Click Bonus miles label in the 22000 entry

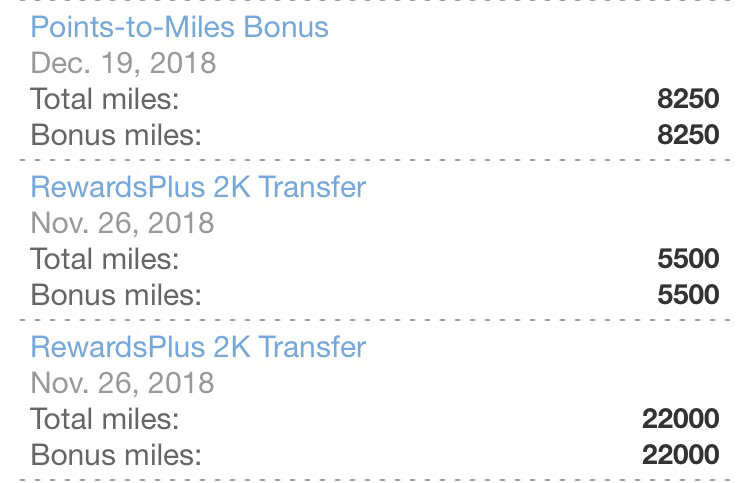coord(116,455)
